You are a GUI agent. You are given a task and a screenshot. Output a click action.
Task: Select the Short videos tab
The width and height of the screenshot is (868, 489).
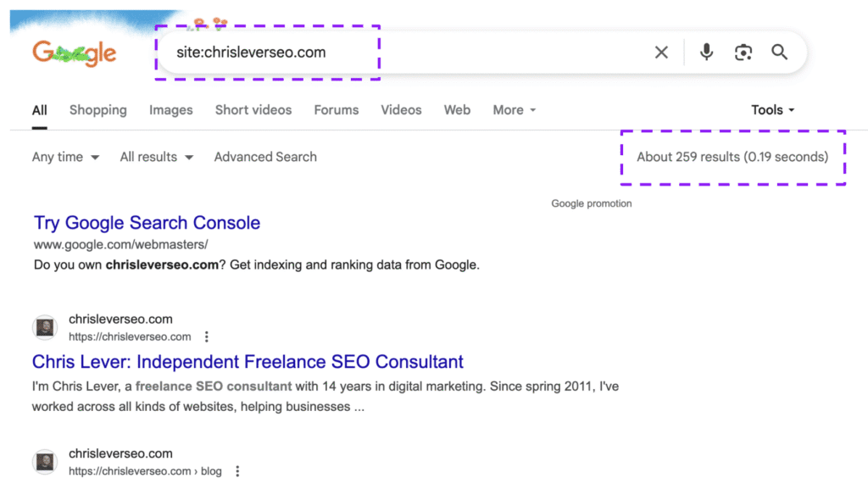253,110
